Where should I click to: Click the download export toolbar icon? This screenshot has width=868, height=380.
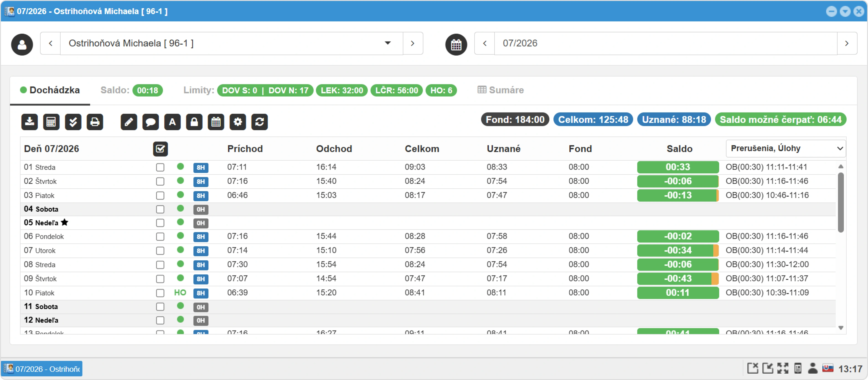[x=29, y=122]
